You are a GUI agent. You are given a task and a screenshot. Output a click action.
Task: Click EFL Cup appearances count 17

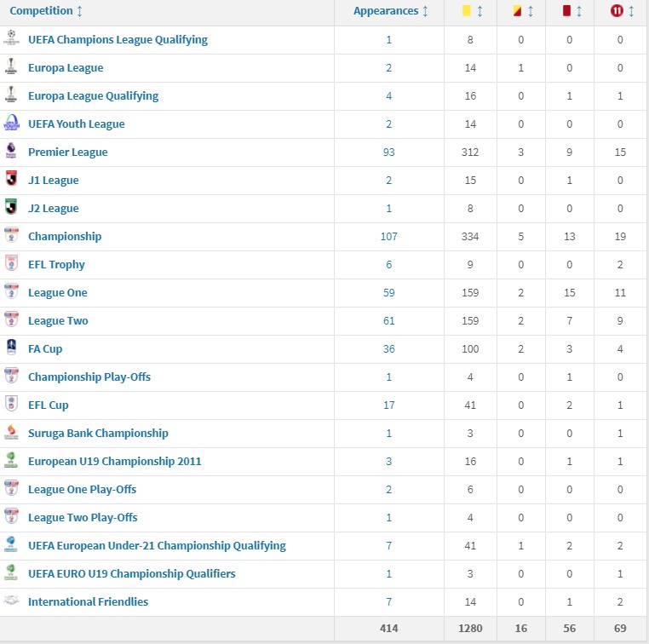point(388,405)
